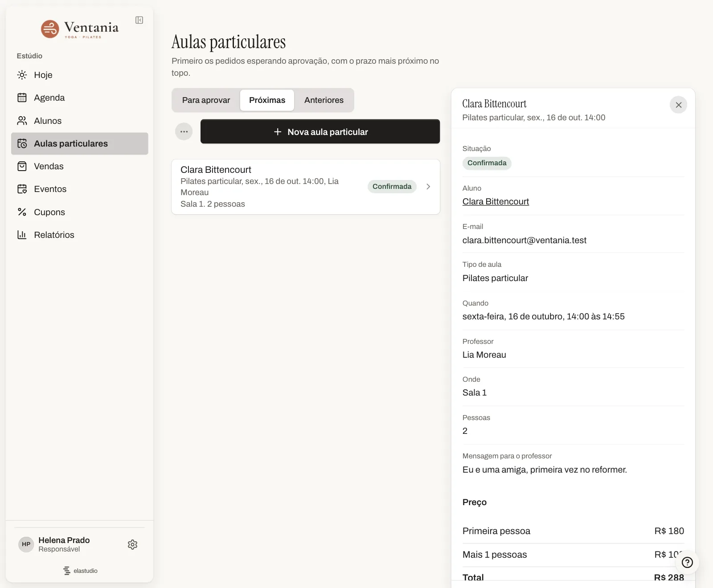Click the Preço section heading
The height and width of the screenshot is (588, 713).
pos(475,502)
